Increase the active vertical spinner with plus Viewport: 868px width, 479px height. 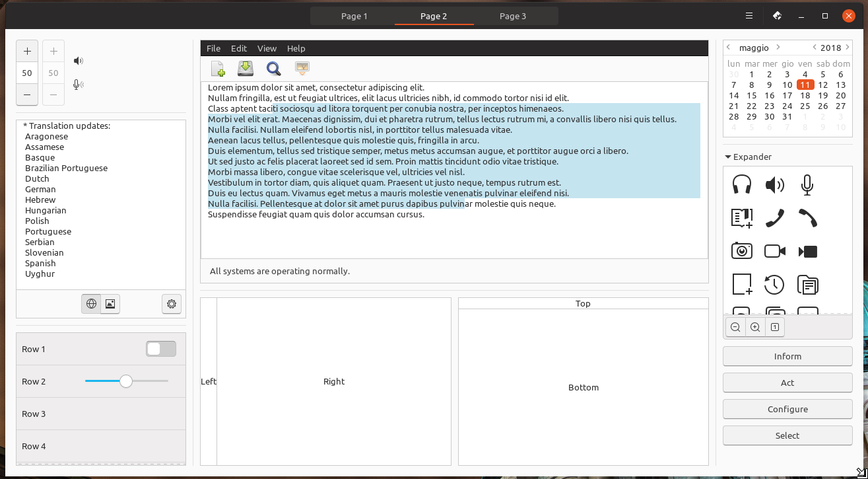point(27,51)
